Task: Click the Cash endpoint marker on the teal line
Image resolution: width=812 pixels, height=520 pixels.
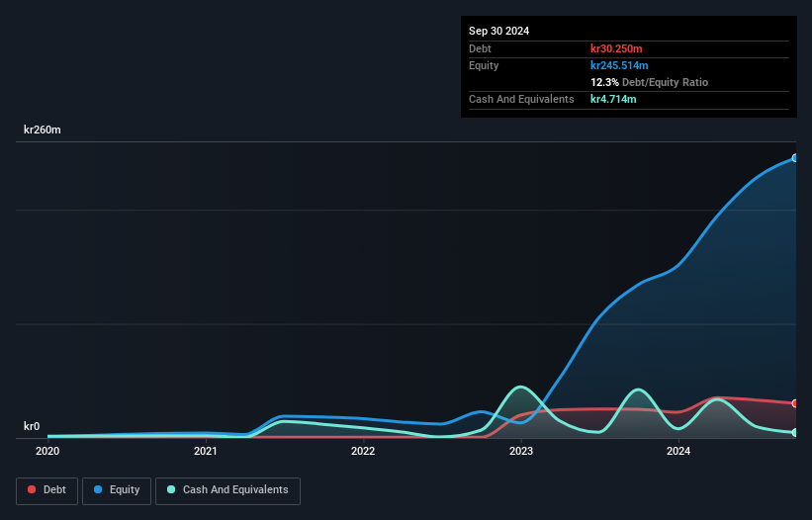Action: point(795,432)
